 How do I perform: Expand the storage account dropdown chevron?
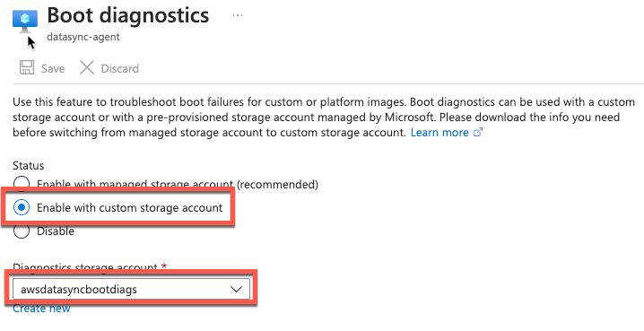pyautogui.click(x=236, y=290)
